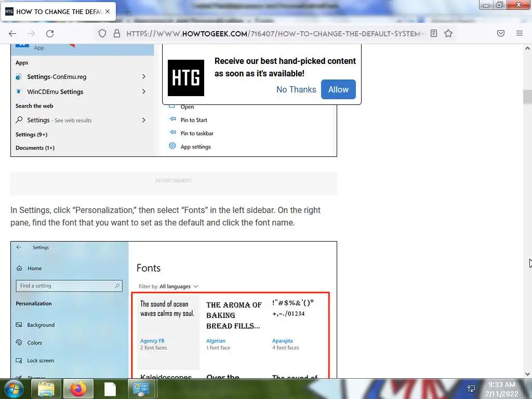This screenshot has height=399, width=532.
Task: Select the How to Change the Default tab
Action: click(x=58, y=11)
